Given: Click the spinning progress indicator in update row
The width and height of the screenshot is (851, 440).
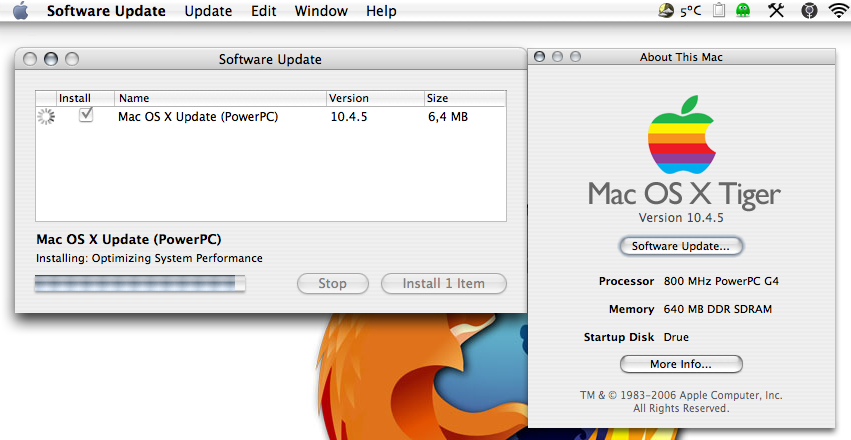Looking at the screenshot, I should [46, 116].
